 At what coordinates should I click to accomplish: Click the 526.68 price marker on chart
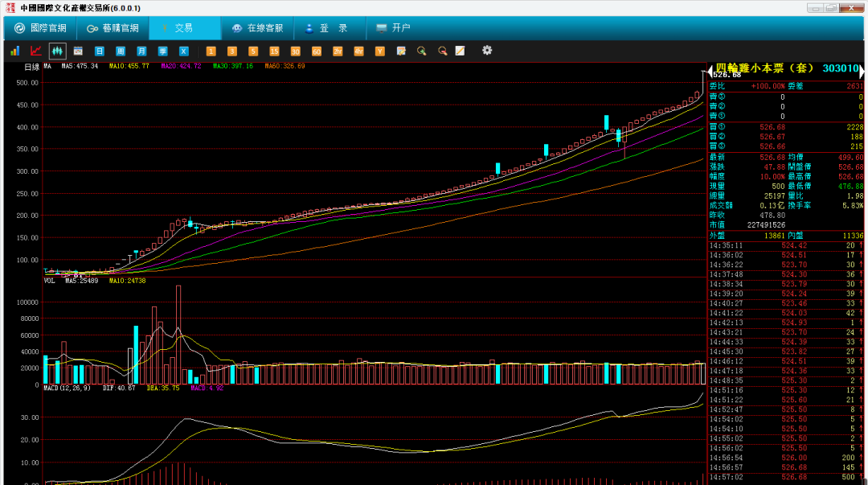pyautogui.click(x=727, y=75)
